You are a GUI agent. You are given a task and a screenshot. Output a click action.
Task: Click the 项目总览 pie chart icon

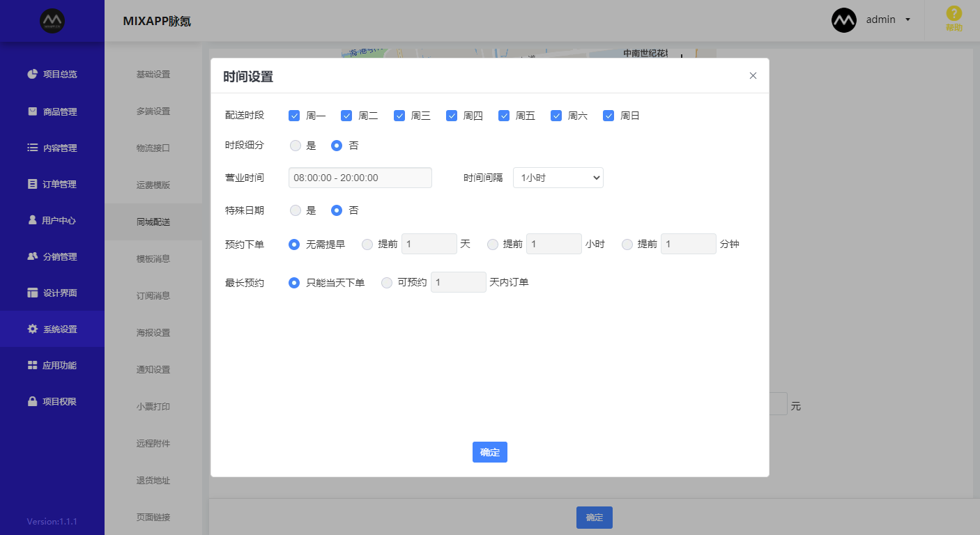(32, 74)
